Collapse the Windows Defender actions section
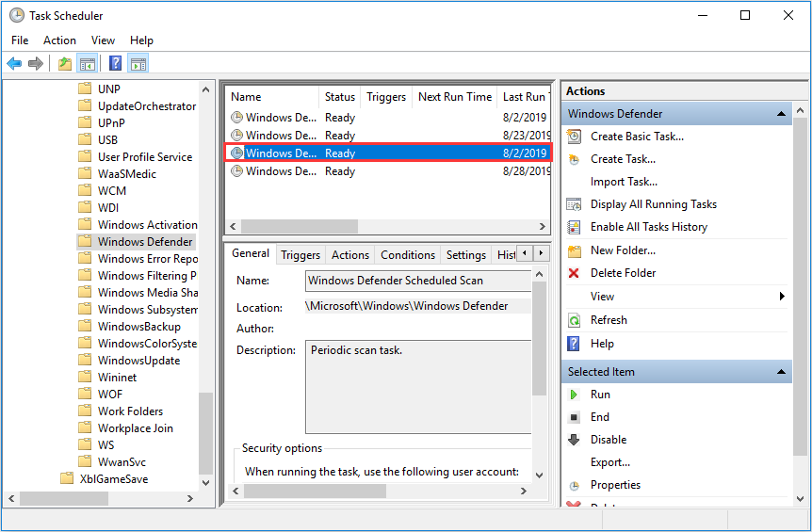 coord(781,114)
